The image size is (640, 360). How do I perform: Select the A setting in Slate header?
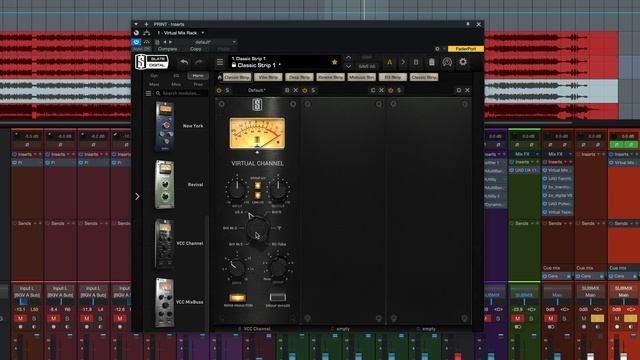click(x=389, y=62)
